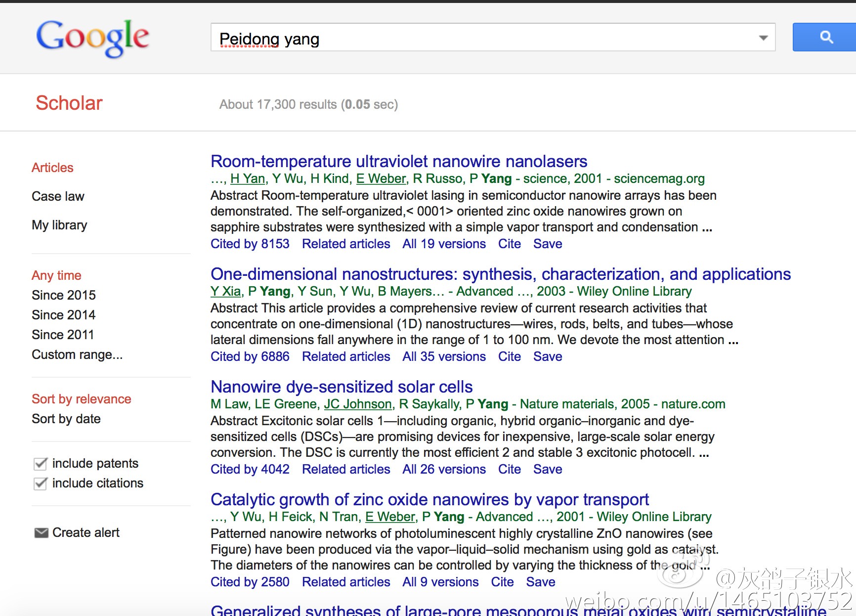Select Case law in the sidebar
856x616 pixels.
click(x=58, y=196)
